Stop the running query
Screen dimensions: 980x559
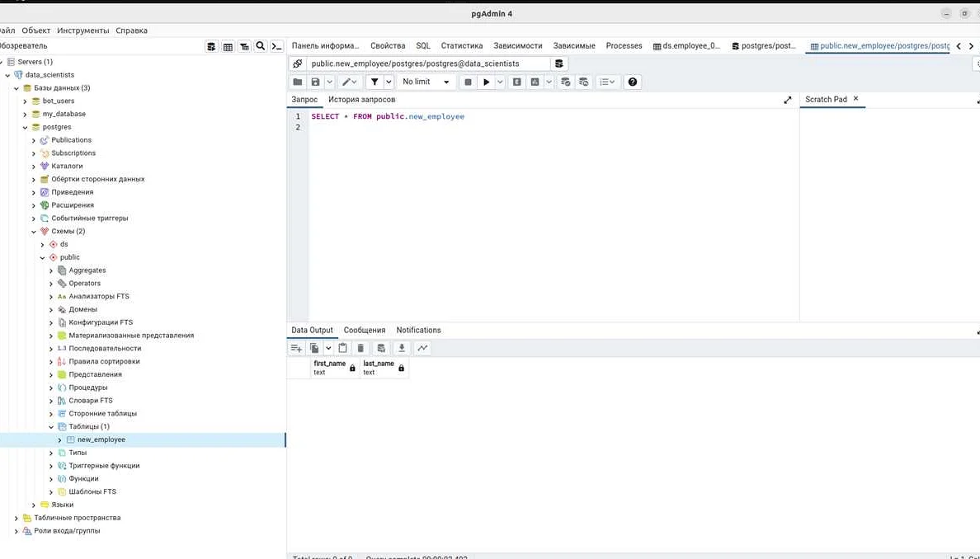click(x=468, y=82)
